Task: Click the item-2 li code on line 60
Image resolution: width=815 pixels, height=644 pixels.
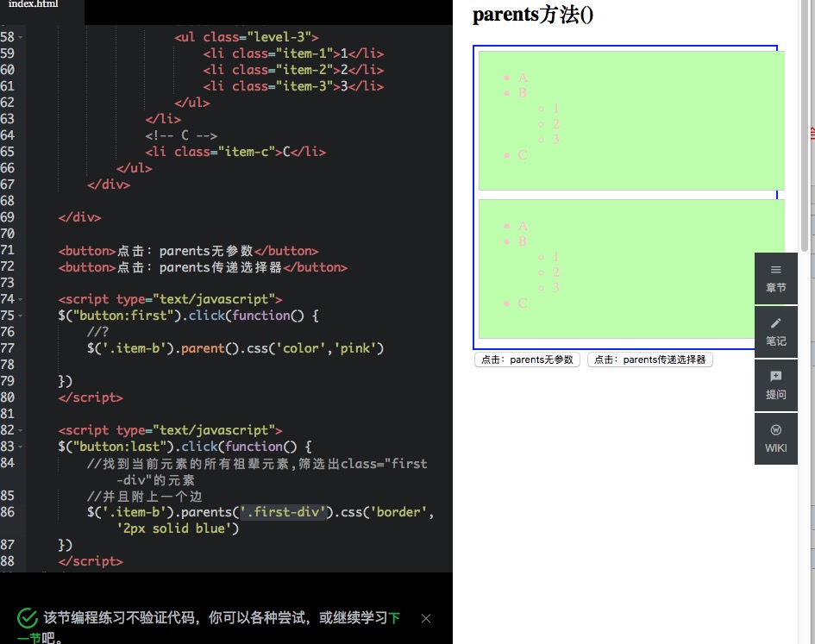Action: click(x=293, y=70)
